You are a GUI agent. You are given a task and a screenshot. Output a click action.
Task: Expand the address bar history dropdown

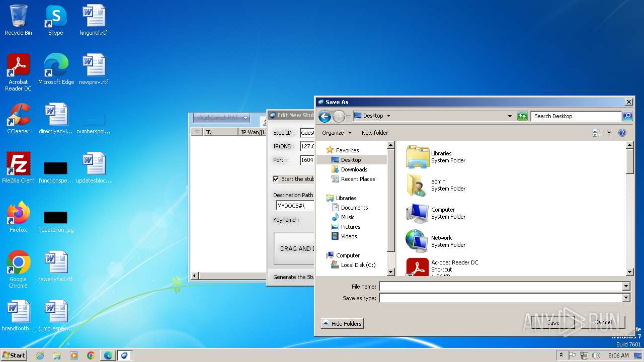510,116
